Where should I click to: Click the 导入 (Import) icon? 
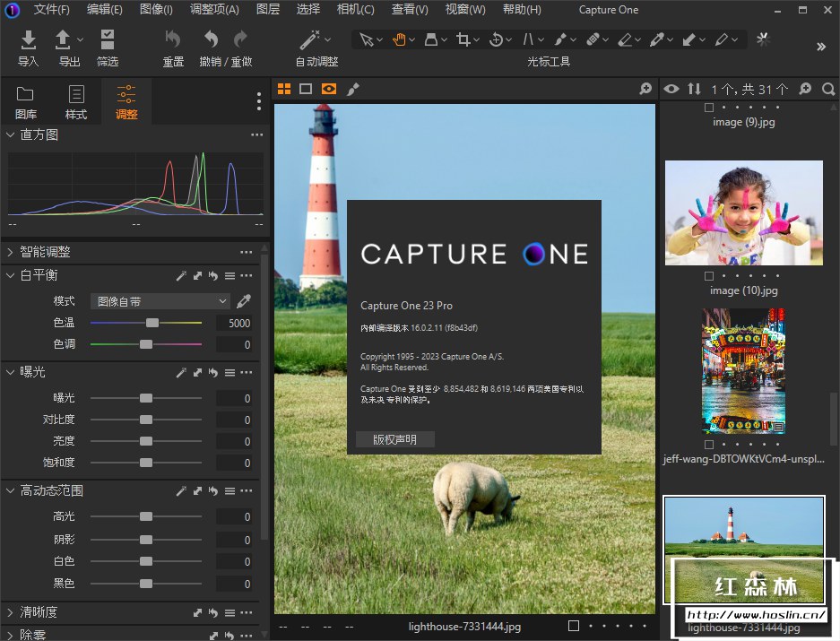(29, 39)
